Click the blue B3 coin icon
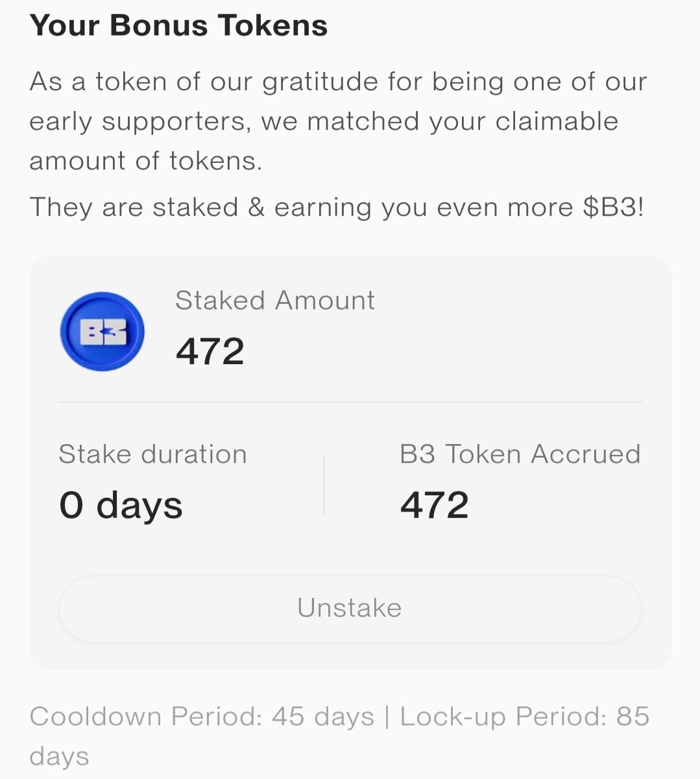The width and height of the screenshot is (700, 779). [102, 332]
